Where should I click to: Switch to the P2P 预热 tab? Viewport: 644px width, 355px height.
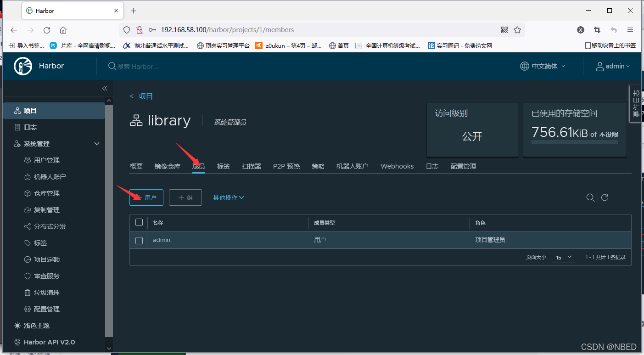[286, 166]
